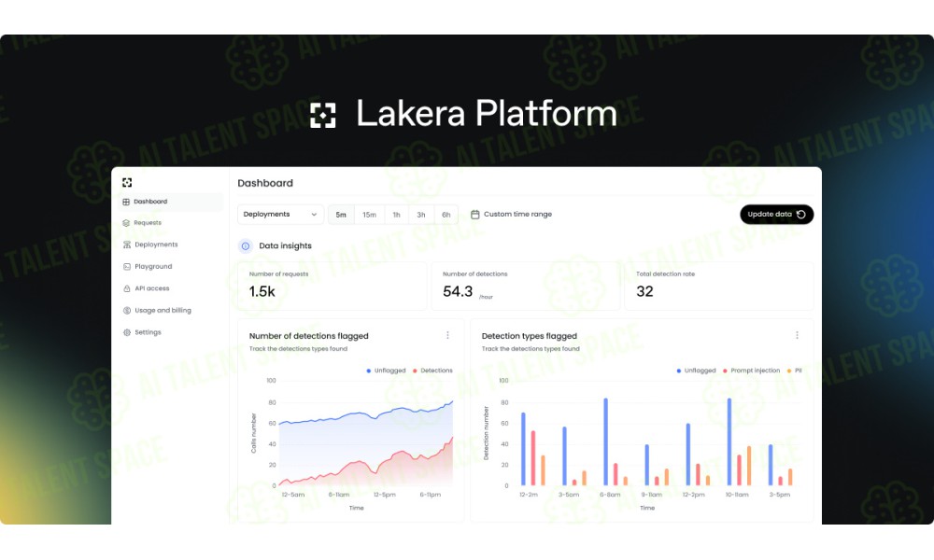Select the 1h time range
This screenshot has width=934, height=560.
[396, 215]
